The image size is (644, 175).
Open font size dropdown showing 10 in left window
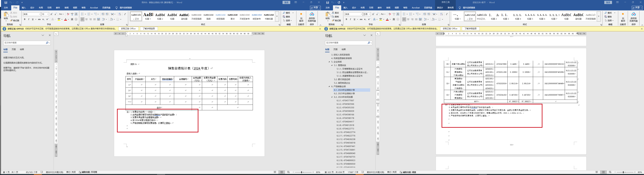(x=48, y=14)
